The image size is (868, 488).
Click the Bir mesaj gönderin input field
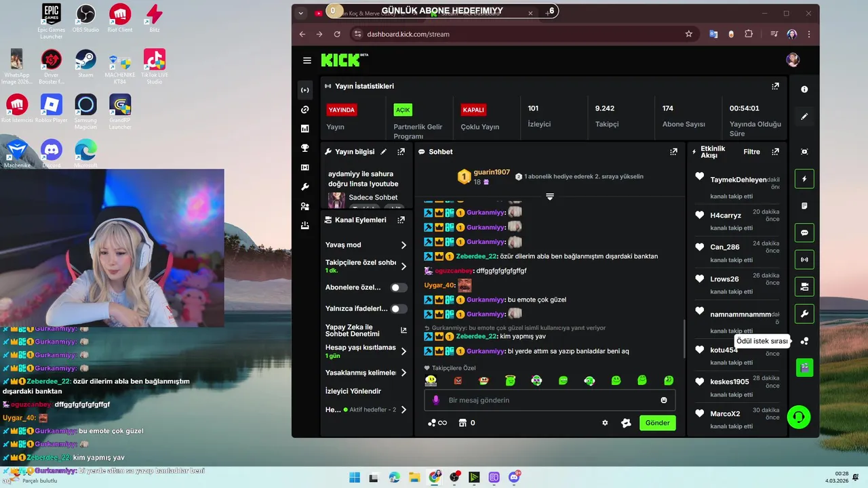point(549,400)
